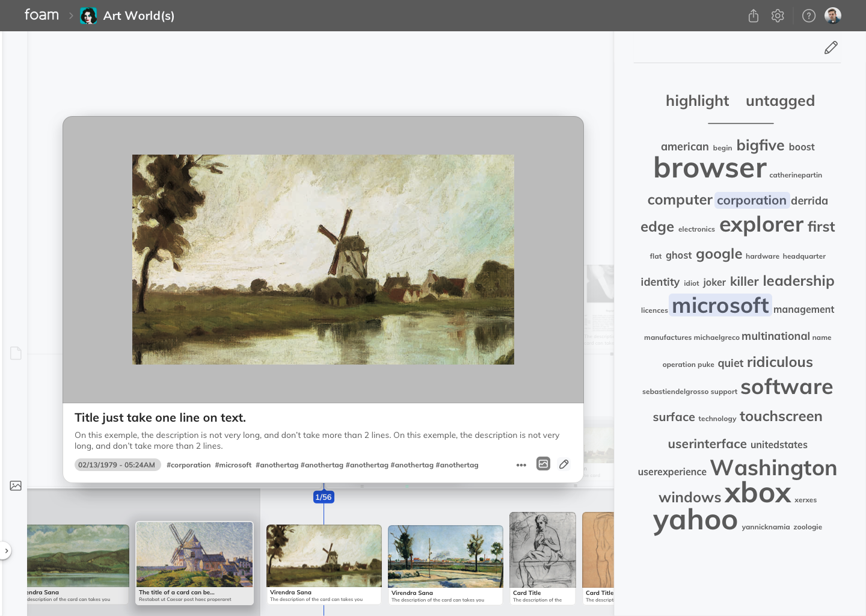Select the userinterface tag
The image size is (866, 616).
point(707,444)
